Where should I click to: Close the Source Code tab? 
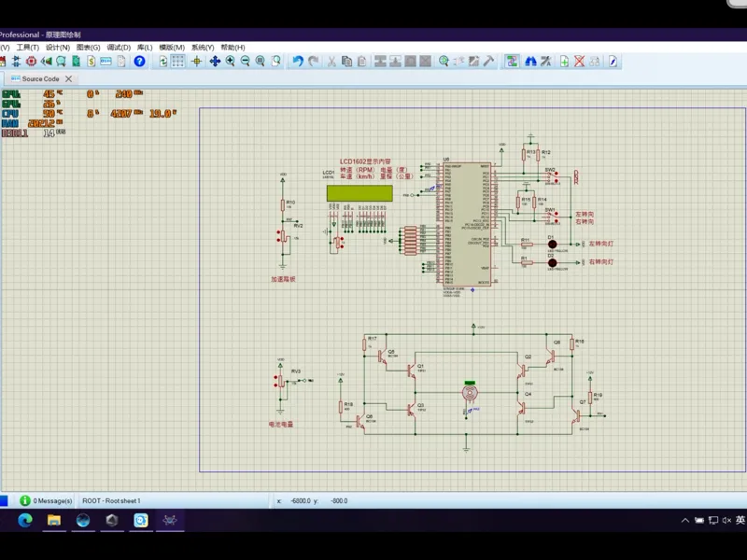tap(68, 78)
